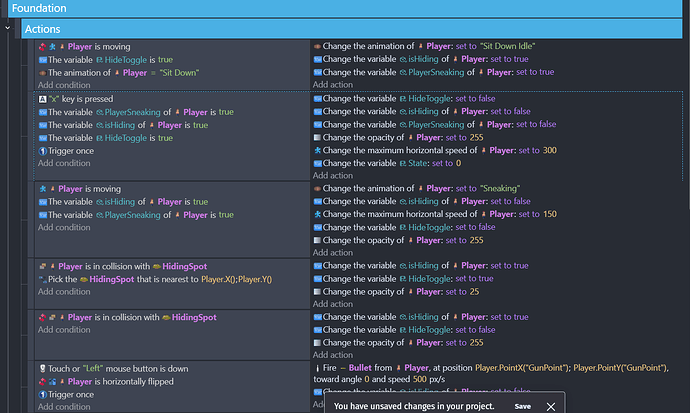
Task: Collapse the Actions group chevron
Action: [x=7, y=28]
